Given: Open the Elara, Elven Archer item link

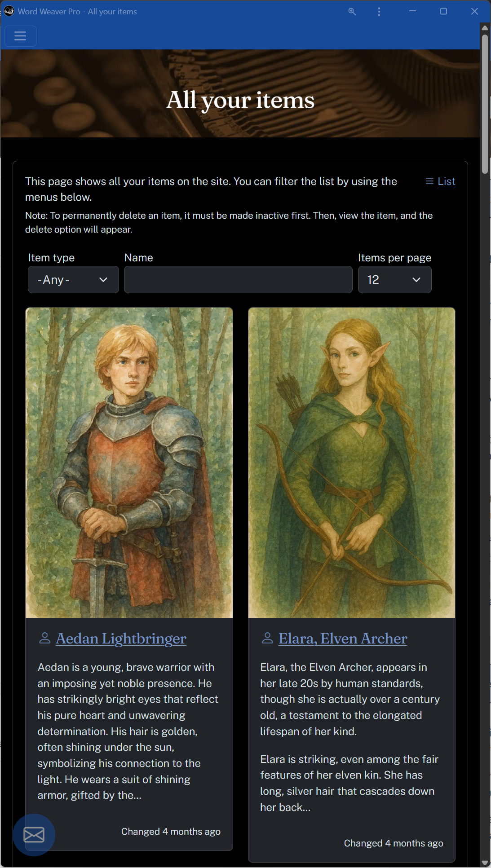Looking at the screenshot, I should pos(343,639).
